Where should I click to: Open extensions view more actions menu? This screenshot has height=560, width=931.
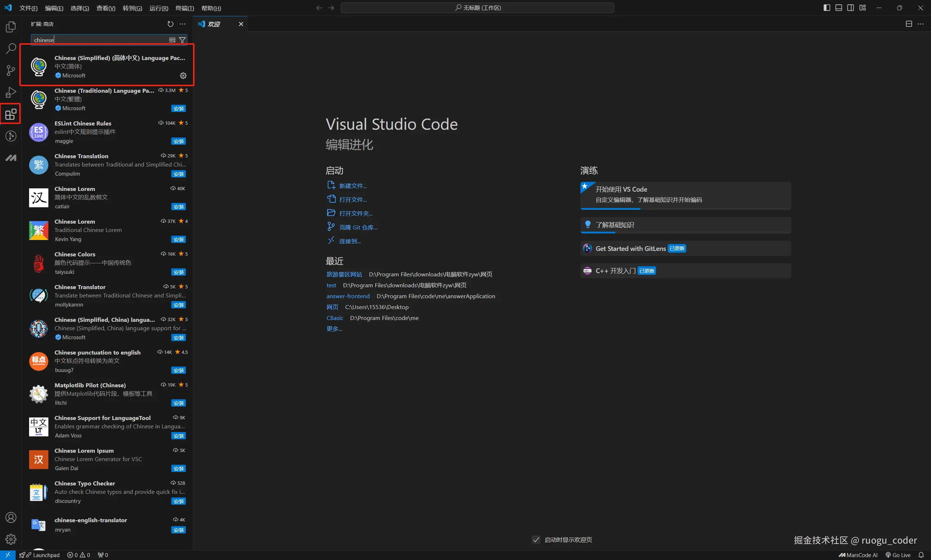(x=183, y=24)
